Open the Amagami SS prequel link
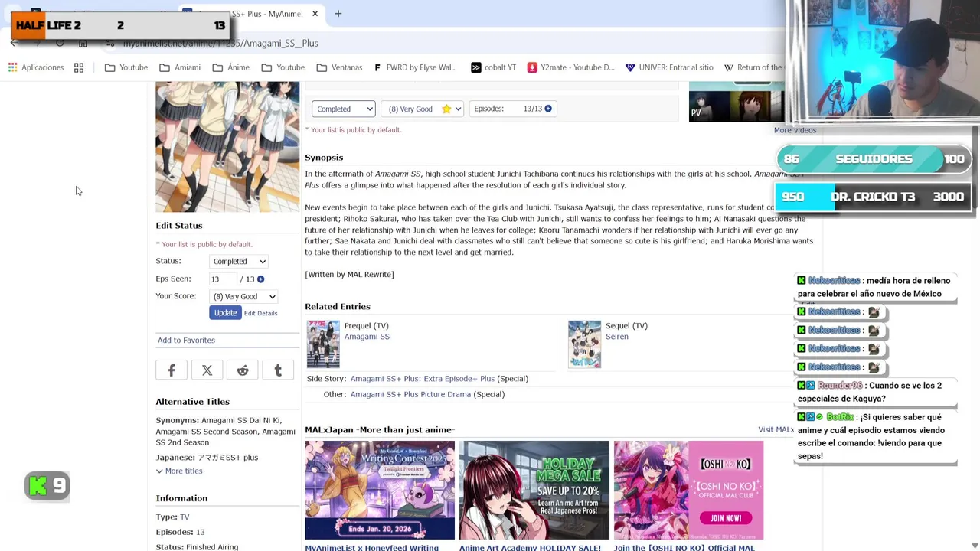The height and width of the screenshot is (551, 980). tap(367, 337)
